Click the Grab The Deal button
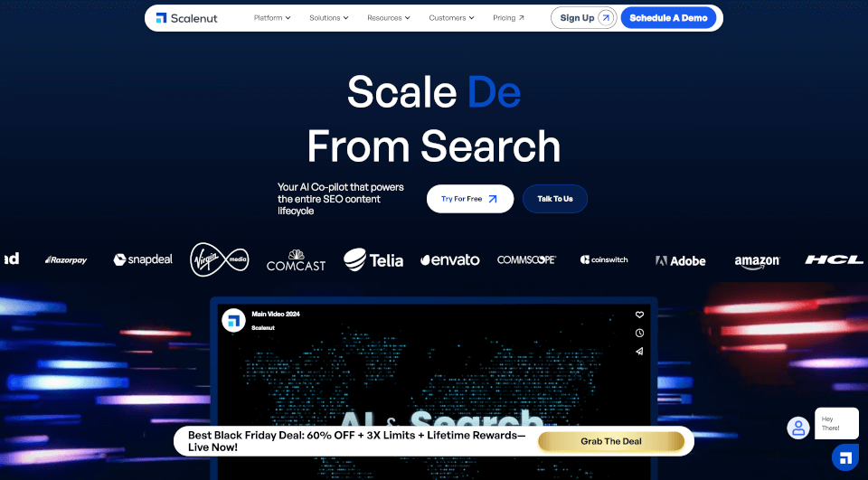 pyautogui.click(x=611, y=441)
